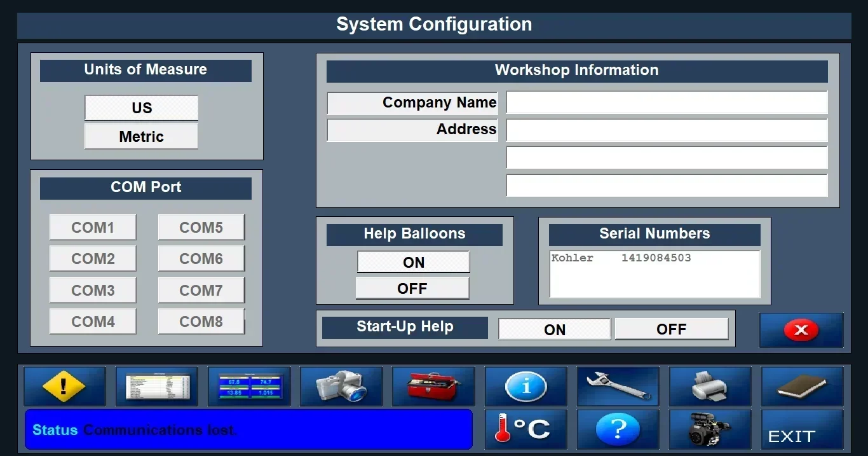Open the live gauges display icon
Image resolution: width=868 pixels, height=456 pixels.
249,386
